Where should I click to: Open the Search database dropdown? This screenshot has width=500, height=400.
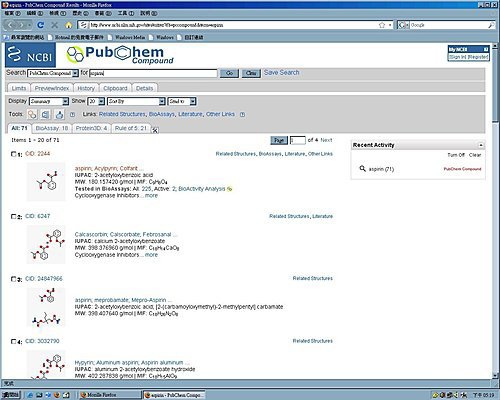[53, 73]
